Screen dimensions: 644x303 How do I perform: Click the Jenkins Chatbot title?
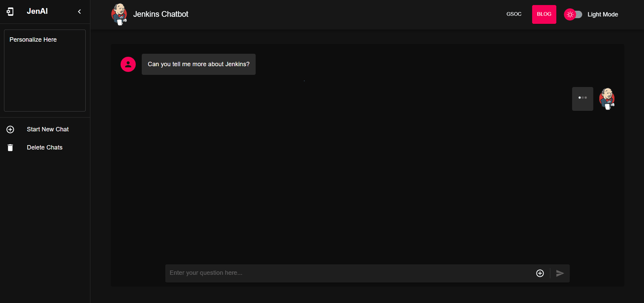(161, 14)
